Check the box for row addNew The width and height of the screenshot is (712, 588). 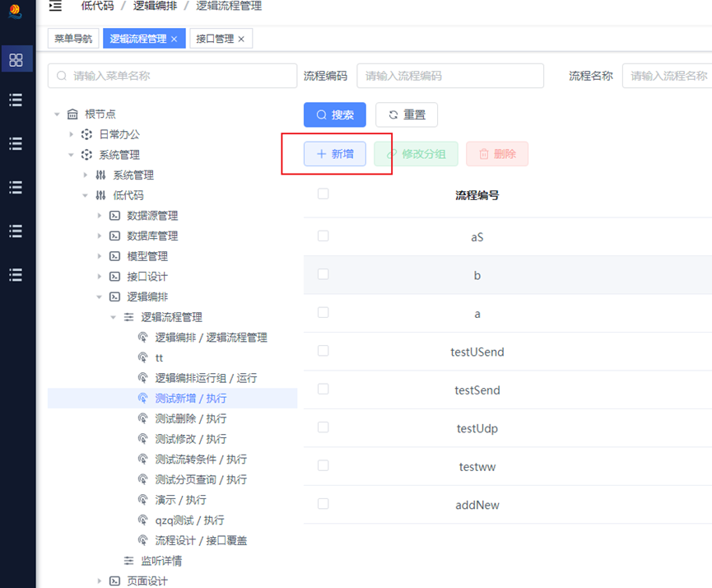click(323, 503)
